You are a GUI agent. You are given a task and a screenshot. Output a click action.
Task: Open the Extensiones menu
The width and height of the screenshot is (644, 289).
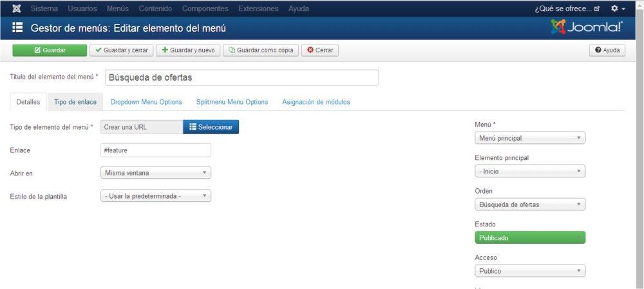[x=258, y=8]
